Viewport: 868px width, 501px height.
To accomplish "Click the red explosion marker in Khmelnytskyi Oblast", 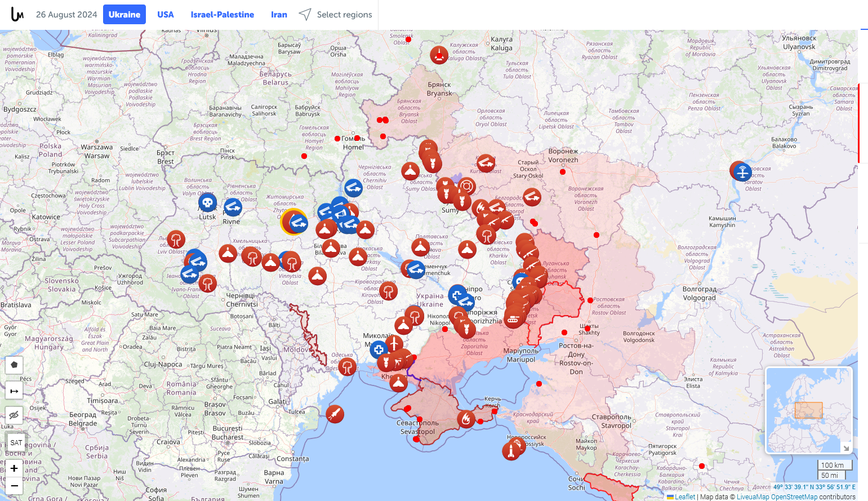I will tap(251, 257).
